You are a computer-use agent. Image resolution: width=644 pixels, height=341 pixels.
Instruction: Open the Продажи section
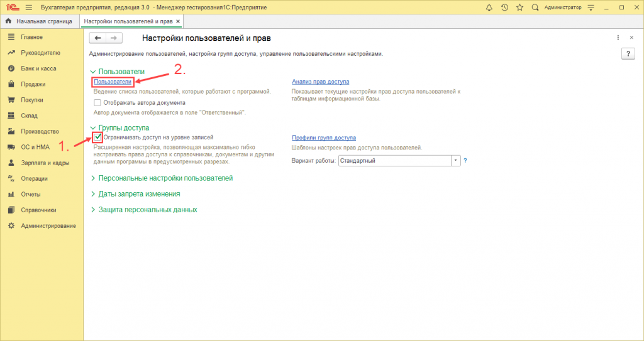tap(33, 84)
